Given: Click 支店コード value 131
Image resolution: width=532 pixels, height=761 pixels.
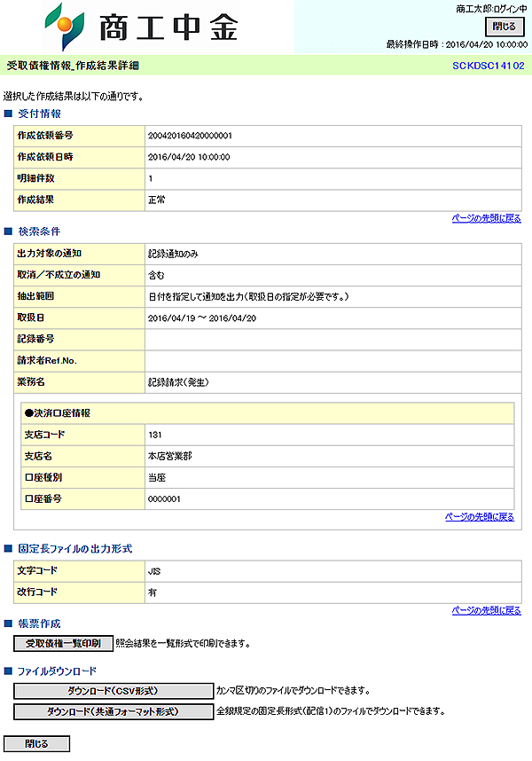Looking at the screenshot, I should [x=154, y=435].
